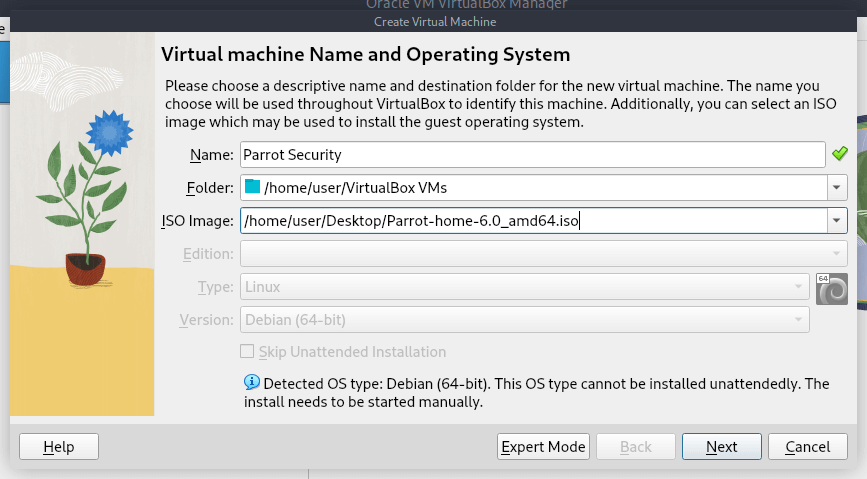The image size is (867, 479).
Task: Cancel the virtual machine creation
Action: point(808,447)
